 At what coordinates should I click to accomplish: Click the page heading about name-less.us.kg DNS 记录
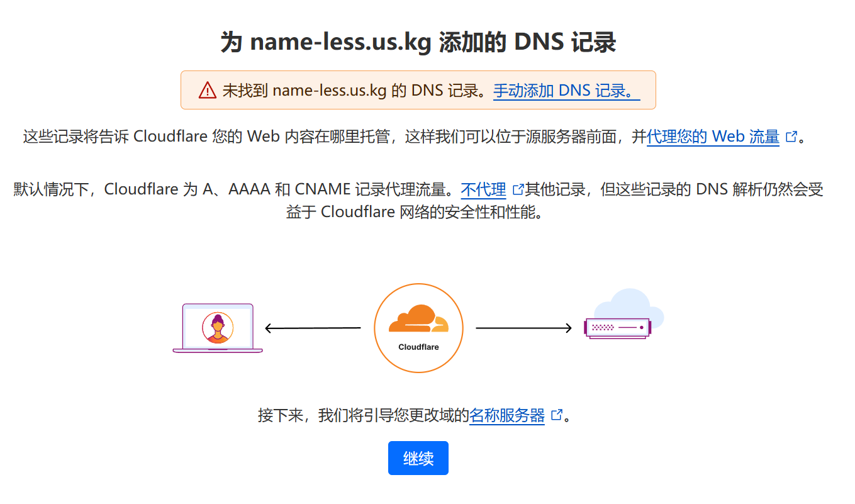click(418, 43)
